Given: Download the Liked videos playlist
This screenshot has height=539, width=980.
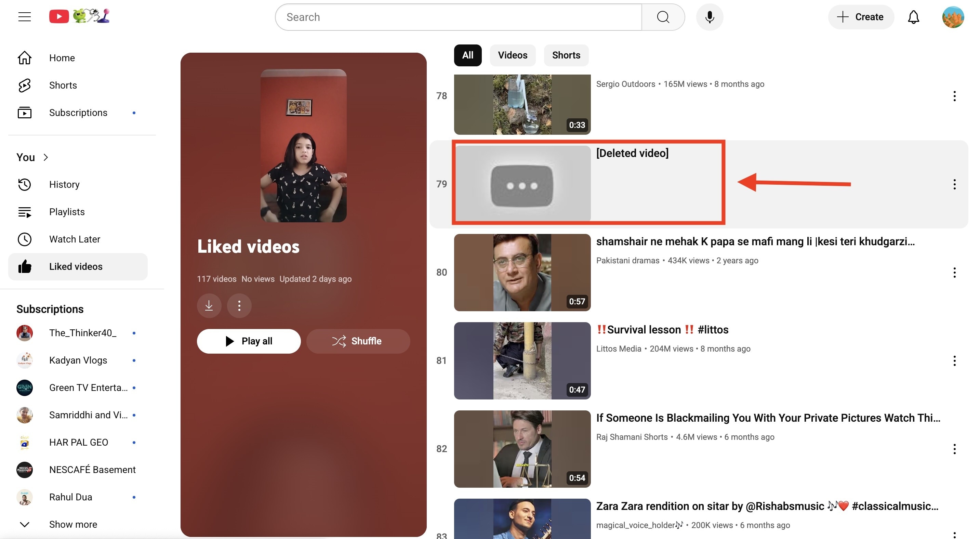Looking at the screenshot, I should click(209, 305).
